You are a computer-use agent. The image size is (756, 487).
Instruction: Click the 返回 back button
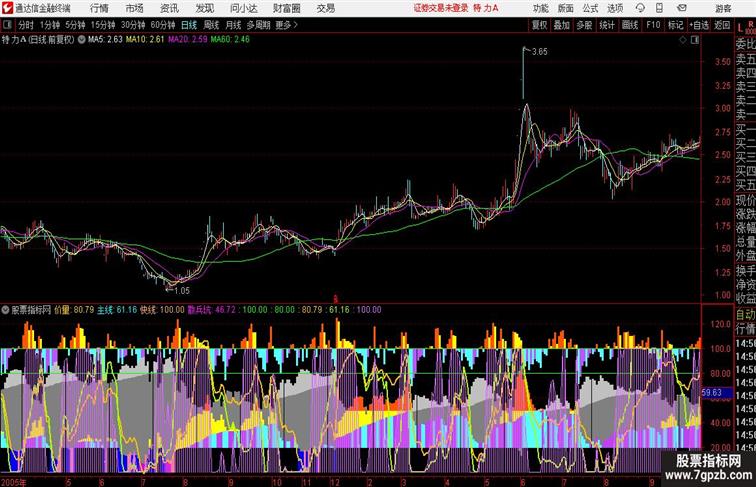coord(722,25)
